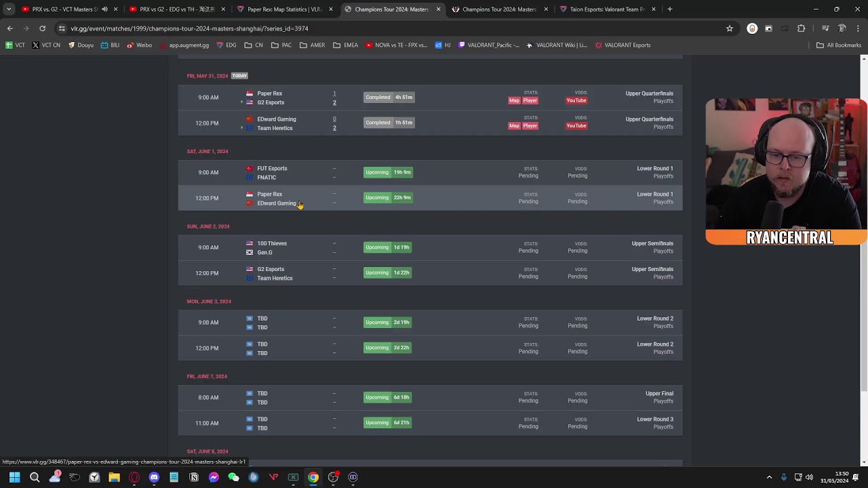Open the VALORANT_Pacific Twitch bookmark
This screenshot has height=488, width=868.
pos(489,45)
